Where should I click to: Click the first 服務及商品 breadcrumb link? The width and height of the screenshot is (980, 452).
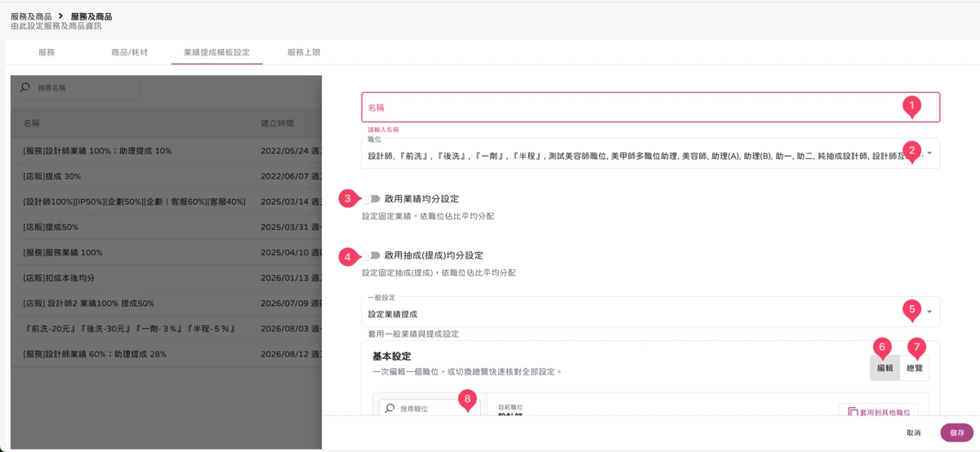click(x=31, y=16)
